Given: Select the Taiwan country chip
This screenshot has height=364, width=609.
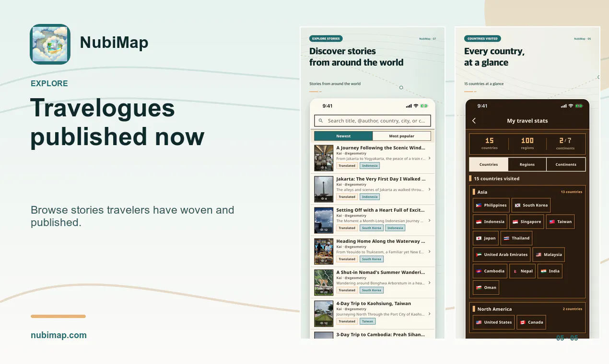Looking at the screenshot, I should [x=560, y=222].
